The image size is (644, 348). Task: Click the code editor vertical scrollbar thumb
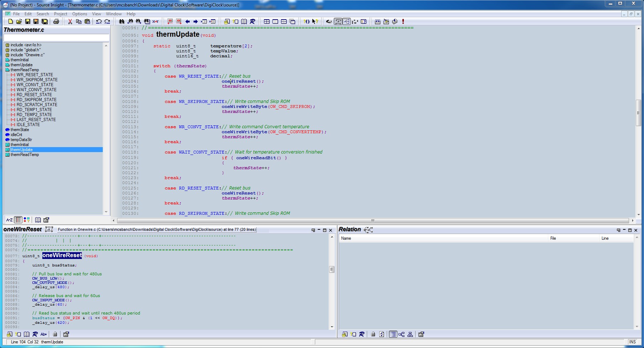pos(638,113)
